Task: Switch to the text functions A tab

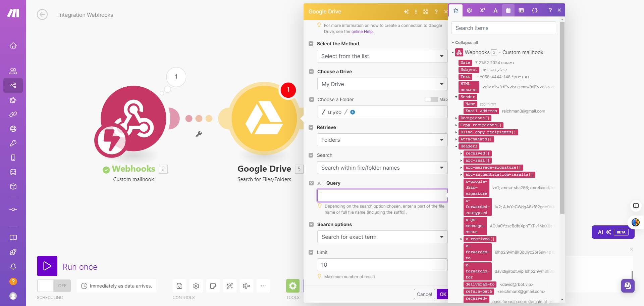Action: pos(495,10)
